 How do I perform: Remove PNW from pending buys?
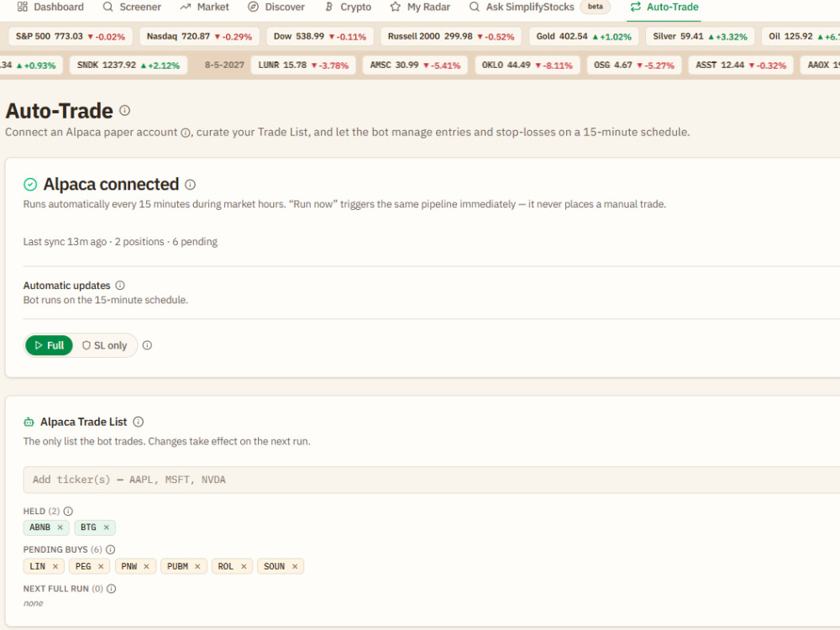coord(146,566)
